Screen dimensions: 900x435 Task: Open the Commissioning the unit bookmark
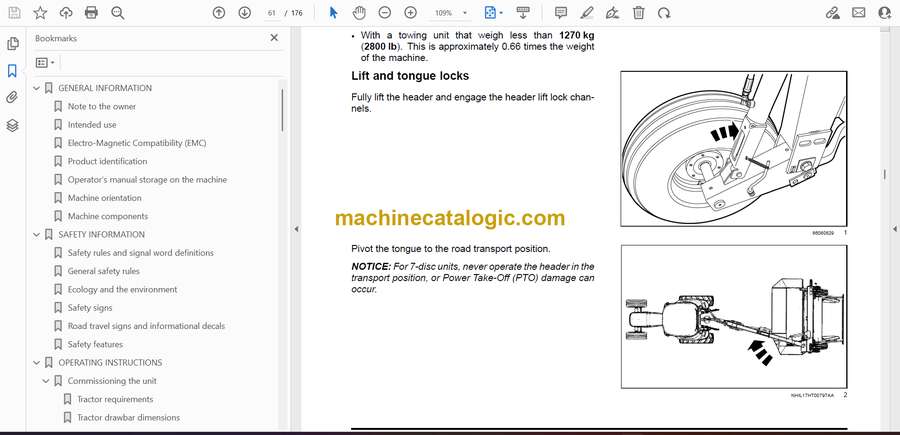pos(112,381)
